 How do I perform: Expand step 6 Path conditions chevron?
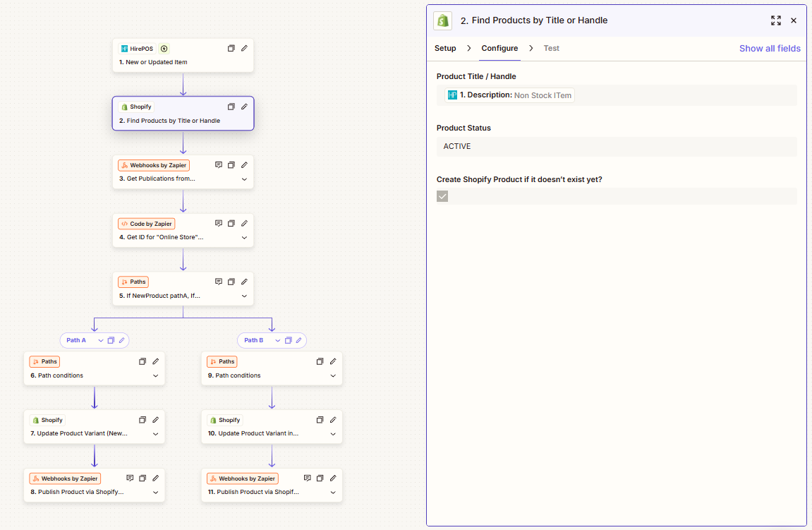point(155,375)
